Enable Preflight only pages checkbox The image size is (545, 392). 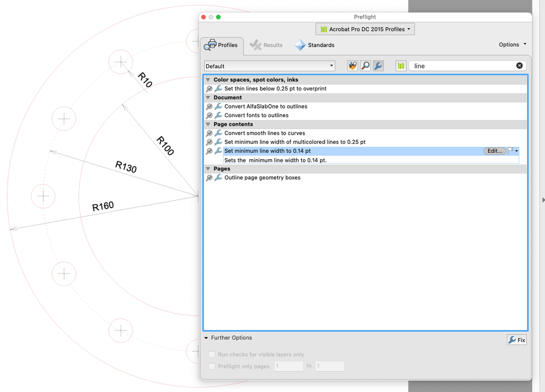coord(211,366)
